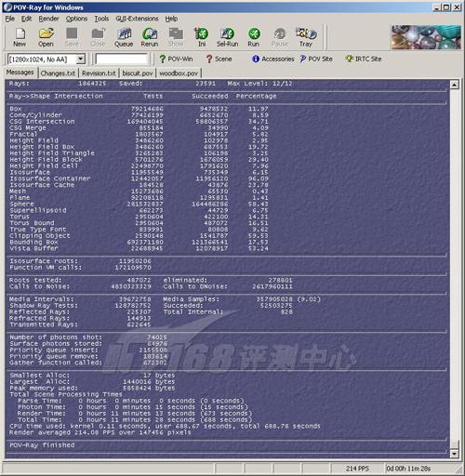Image resolution: width=465 pixels, height=476 pixels.
Task: Click the command line input field
Action: tap(122, 59)
